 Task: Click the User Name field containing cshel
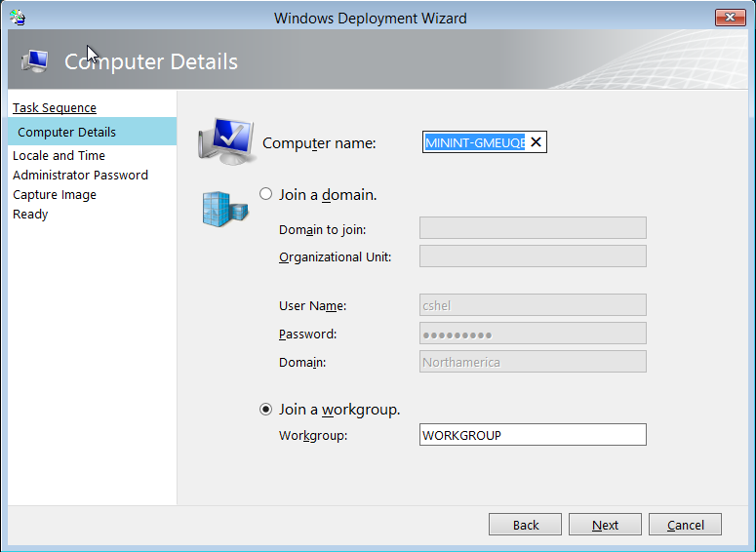533,305
